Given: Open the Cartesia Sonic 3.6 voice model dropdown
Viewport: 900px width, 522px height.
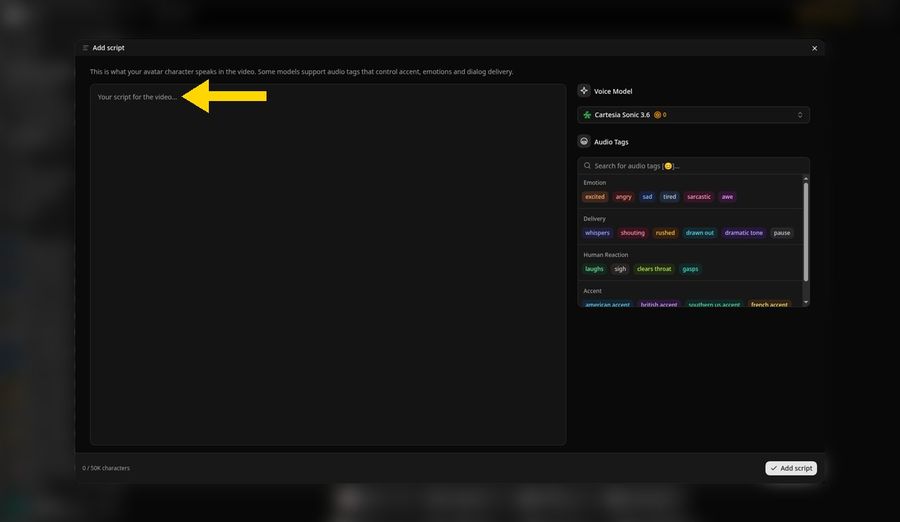Looking at the screenshot, I should coord(693,115).
